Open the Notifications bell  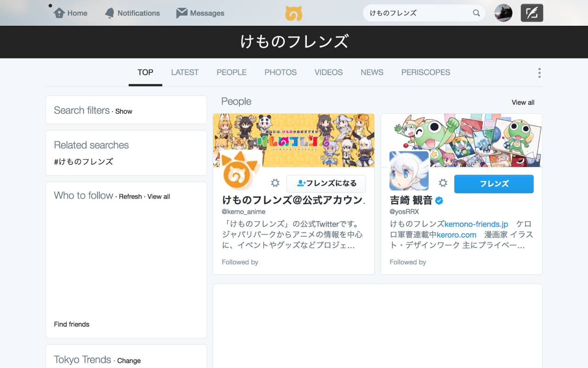[132, 13]
